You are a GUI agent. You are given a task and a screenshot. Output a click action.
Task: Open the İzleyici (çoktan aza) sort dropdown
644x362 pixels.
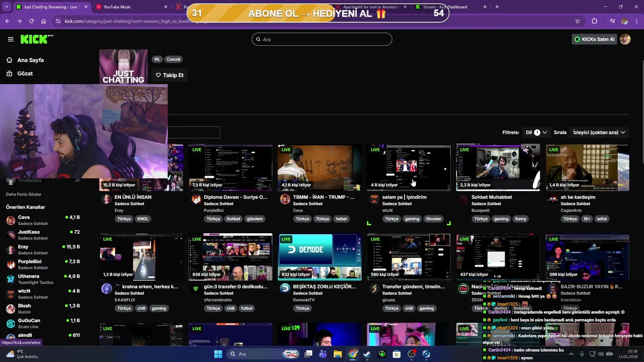pyautogui.click(x=599, y=132)
